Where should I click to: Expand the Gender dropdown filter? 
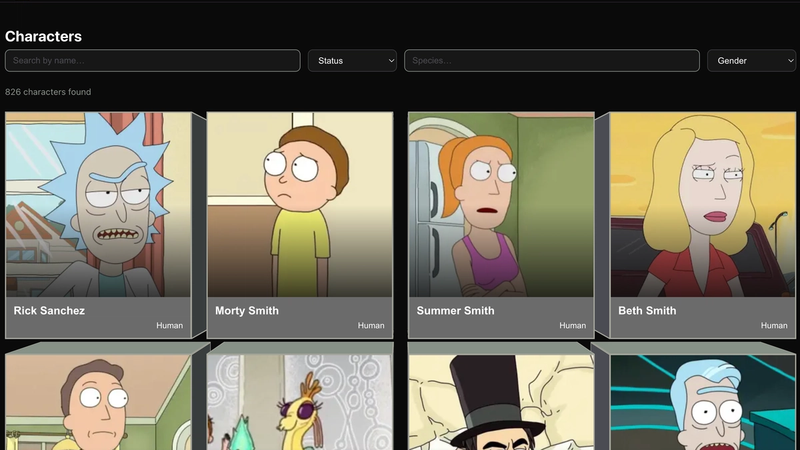(x=752, y=61)
